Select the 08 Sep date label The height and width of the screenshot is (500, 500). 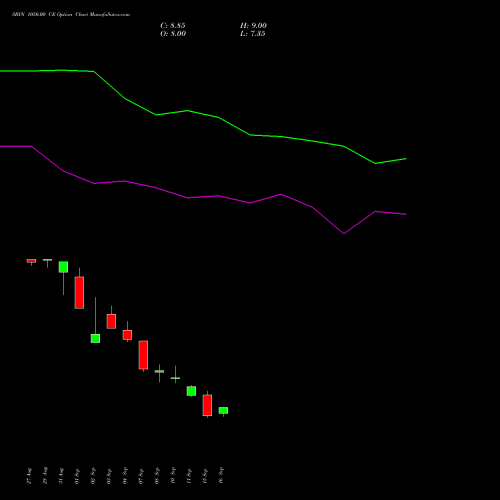(157, 476)
